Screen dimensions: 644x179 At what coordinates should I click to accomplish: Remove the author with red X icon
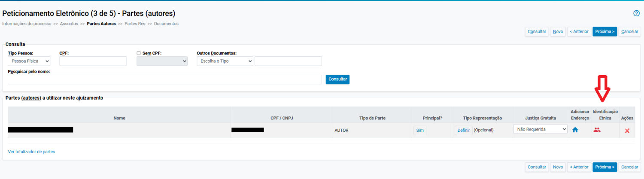tap(627, 130)
